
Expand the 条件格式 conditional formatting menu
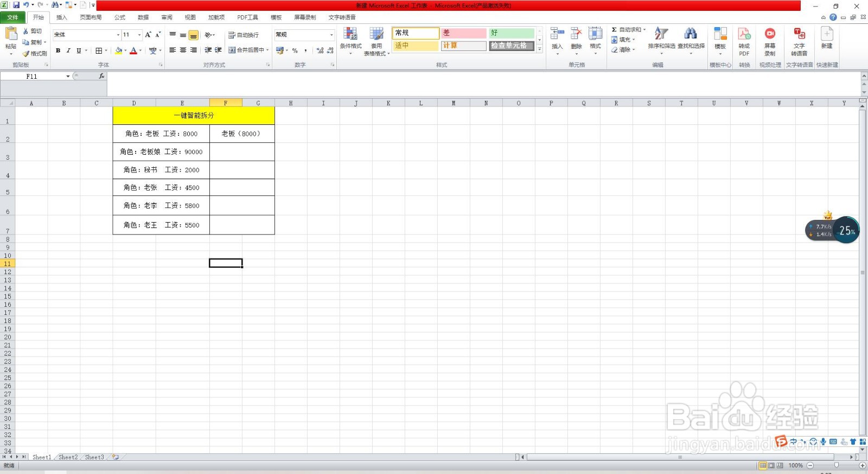(350, 41)
